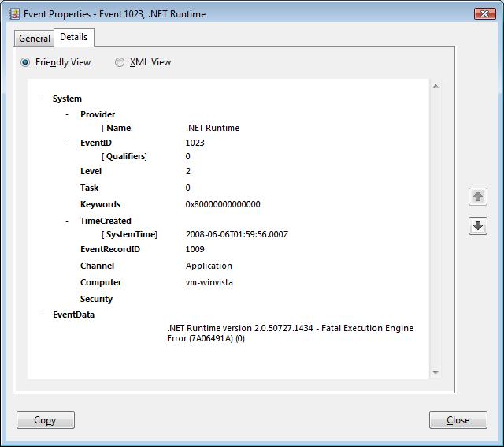
Task: Click the EventID value 1023
Action: point(195,143)
